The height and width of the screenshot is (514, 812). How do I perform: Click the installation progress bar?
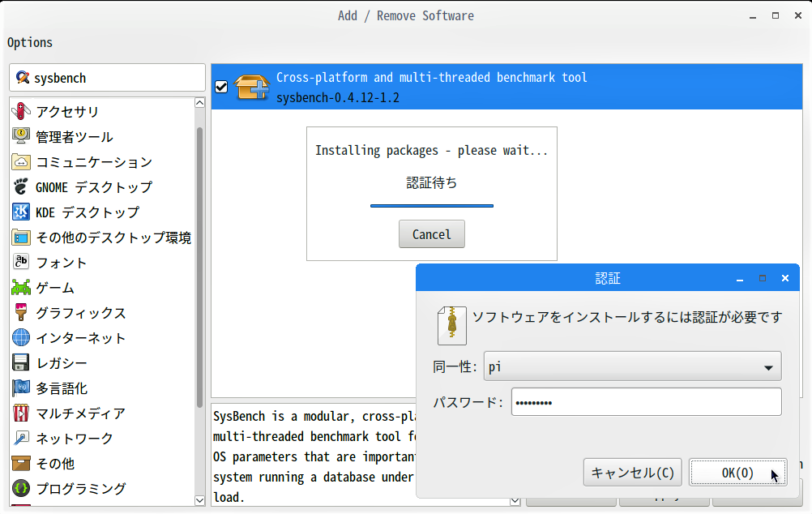pos(431,206)
